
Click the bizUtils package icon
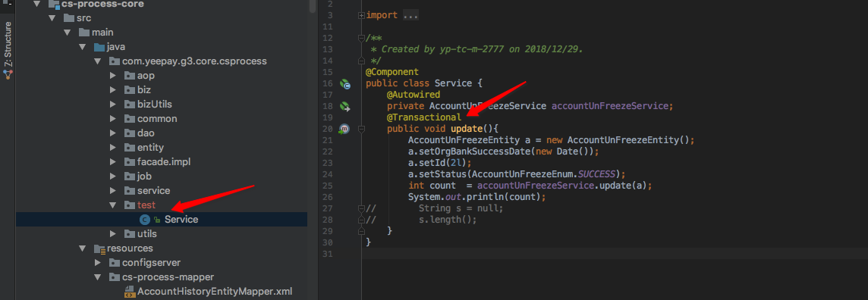[129, 105]
